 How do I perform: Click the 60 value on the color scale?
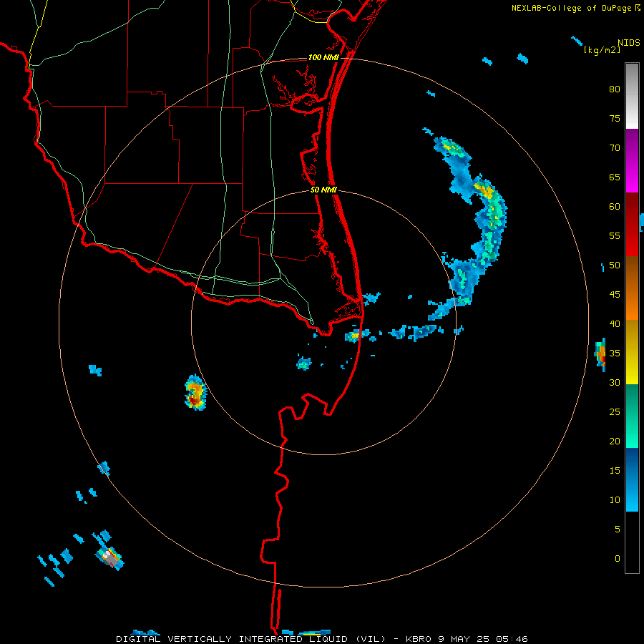pyautogui.click(x=615, y=207)
